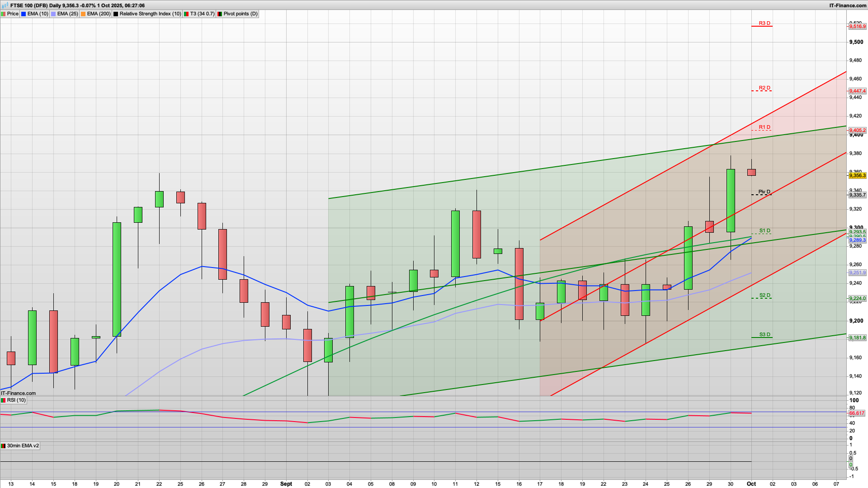Screen dimensions: 868x488
Task: Click the Price indicator color icon
Action: point(4,14)
